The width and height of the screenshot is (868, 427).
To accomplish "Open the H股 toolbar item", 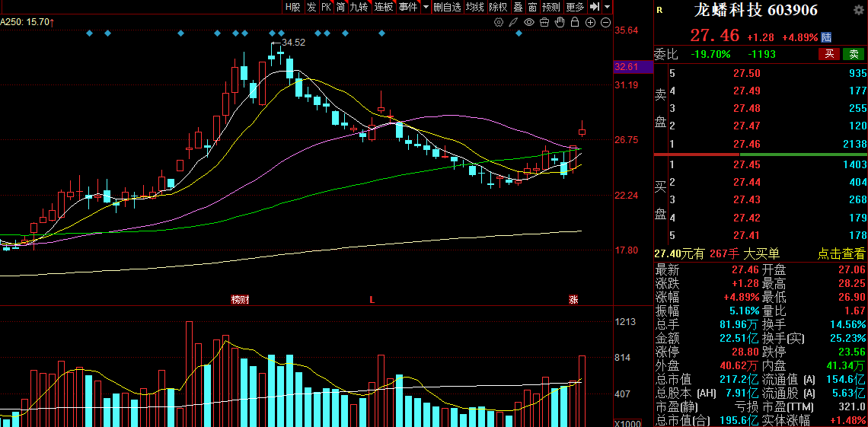I will click(x=292, y=7).
